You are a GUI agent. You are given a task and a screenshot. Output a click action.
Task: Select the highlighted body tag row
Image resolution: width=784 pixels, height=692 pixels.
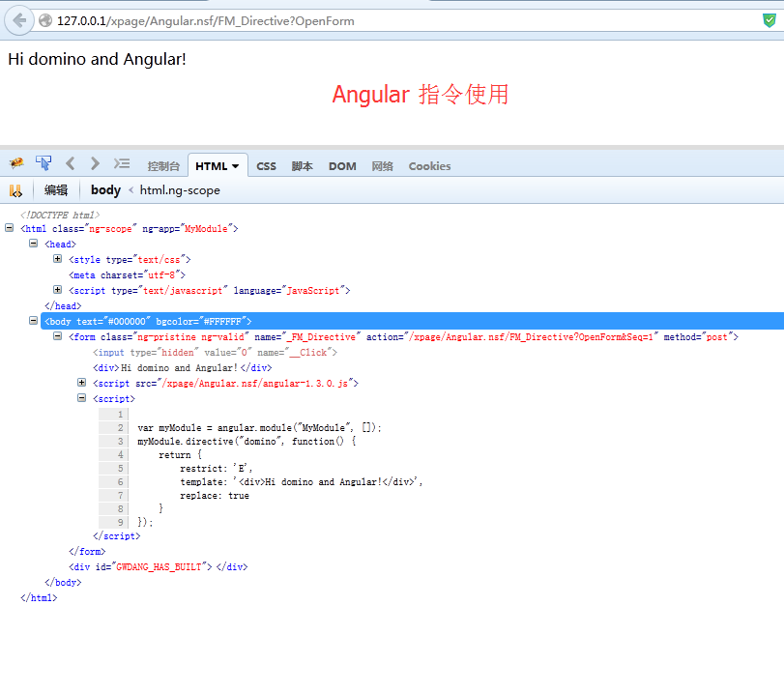(412, 321)
